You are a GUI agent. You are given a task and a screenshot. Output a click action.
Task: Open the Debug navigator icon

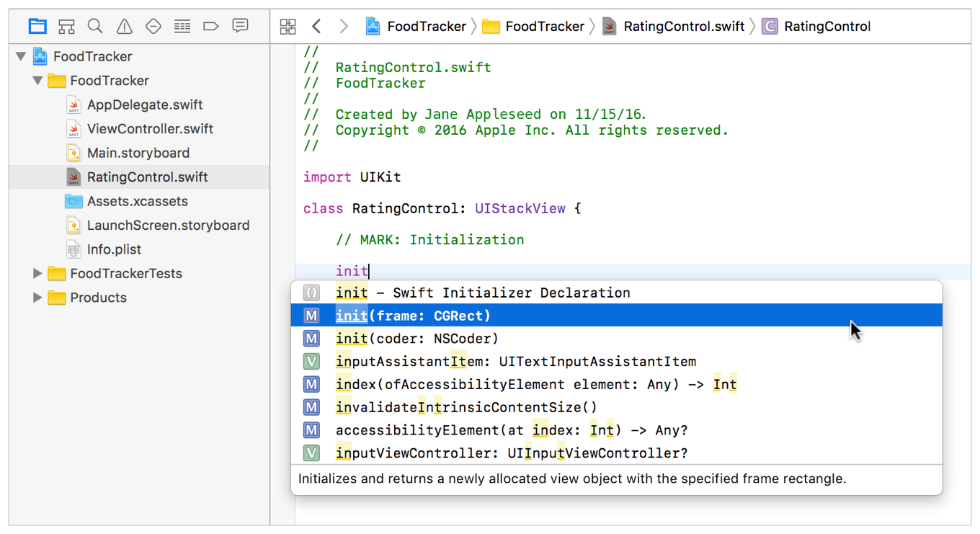182,27
